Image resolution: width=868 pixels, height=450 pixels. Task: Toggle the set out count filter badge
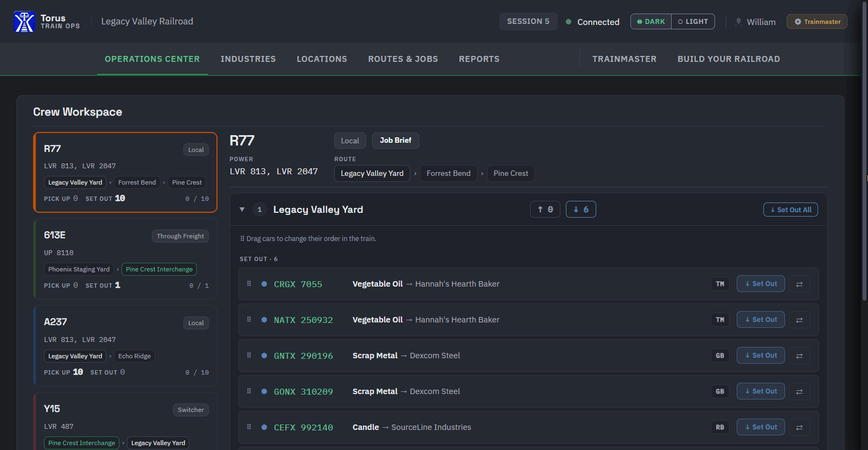point(581,210)
